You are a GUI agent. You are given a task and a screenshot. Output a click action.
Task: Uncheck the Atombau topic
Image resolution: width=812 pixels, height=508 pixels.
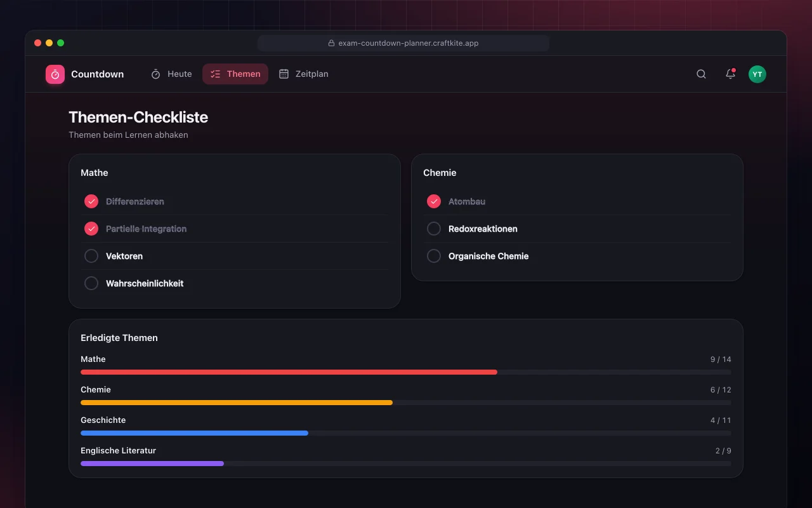pyautogui.click(x=434, y=201)
